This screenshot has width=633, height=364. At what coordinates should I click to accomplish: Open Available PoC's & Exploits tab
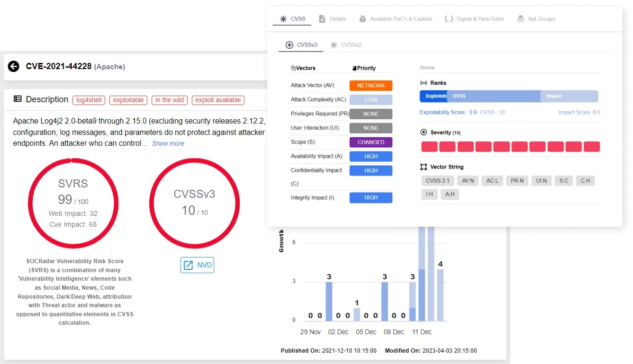[396, 19]
